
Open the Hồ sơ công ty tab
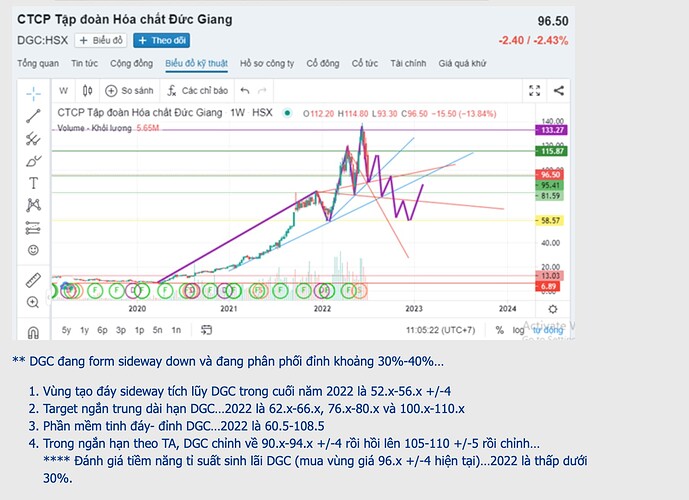coord(267,63)
